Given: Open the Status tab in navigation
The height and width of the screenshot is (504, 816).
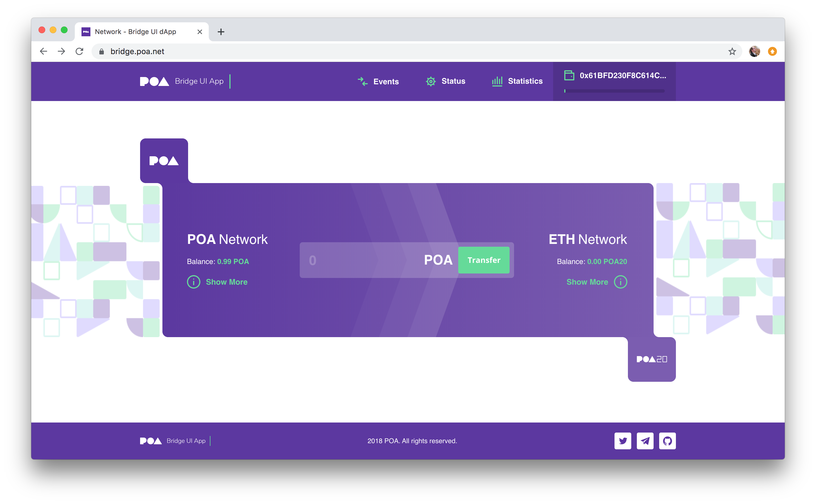Looking at the screenshot, I should point(453,81).
